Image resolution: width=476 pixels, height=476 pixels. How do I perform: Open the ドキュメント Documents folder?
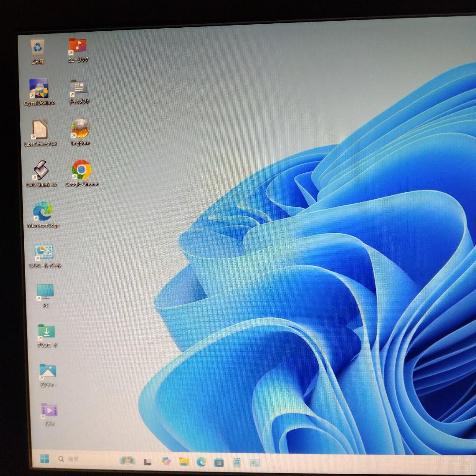pos(79,87)
